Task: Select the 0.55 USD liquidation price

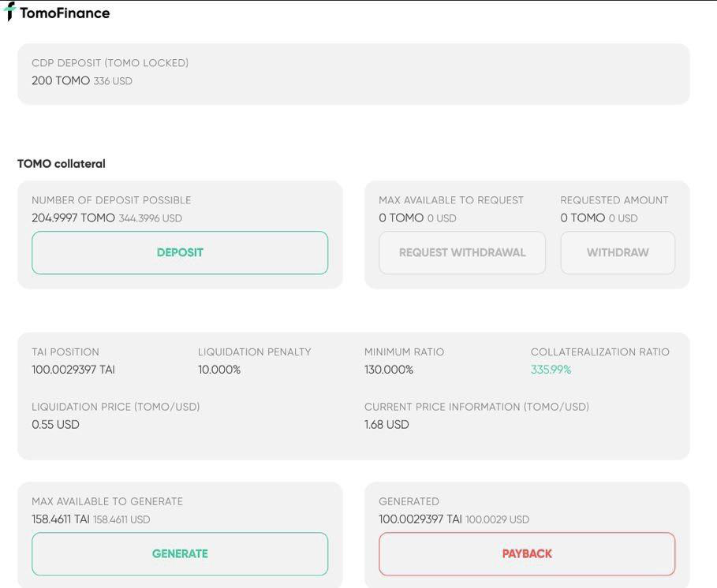Action: click(x=55, y=424)
